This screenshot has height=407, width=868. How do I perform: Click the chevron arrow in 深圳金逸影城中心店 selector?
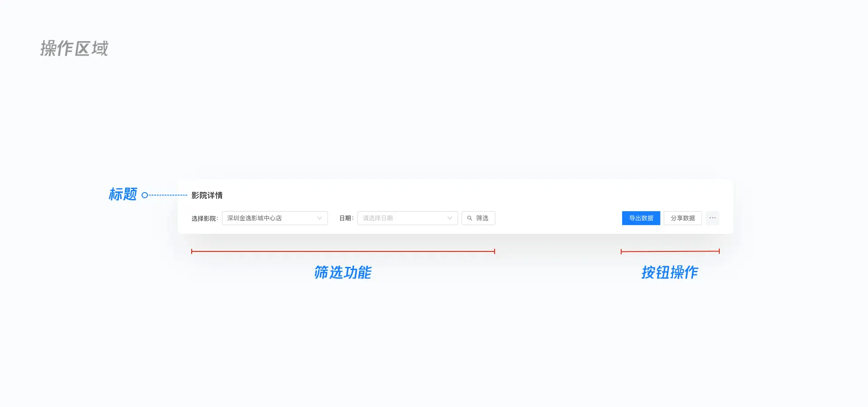coord(320,218)
